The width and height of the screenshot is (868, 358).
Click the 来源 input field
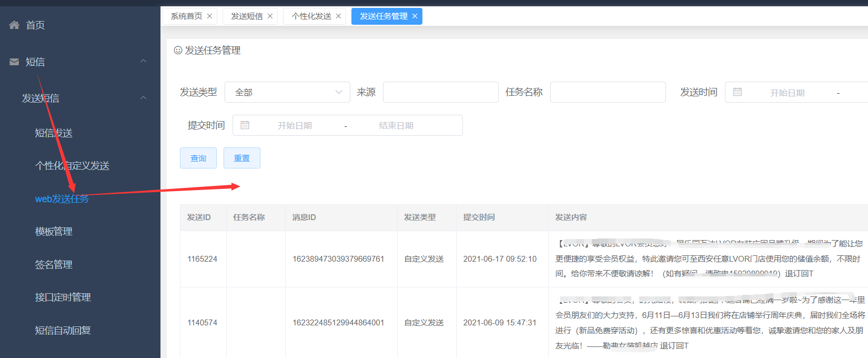pyautogui.click(x=440, y=92)
